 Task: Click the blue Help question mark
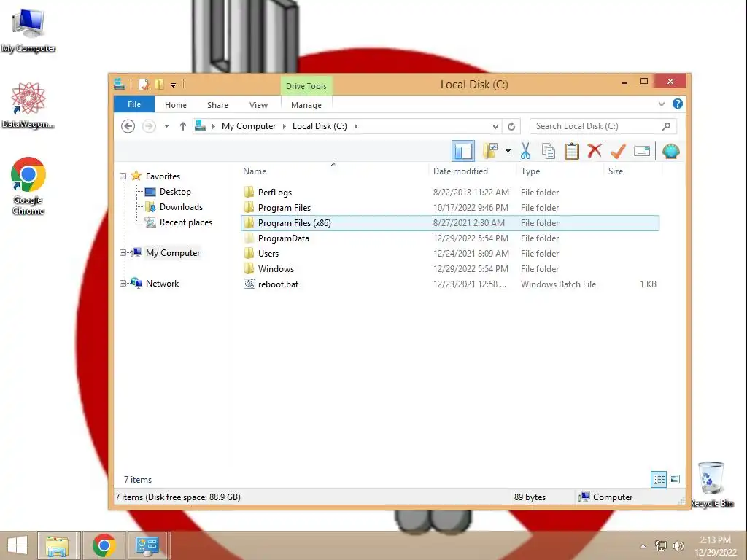pos(677,104)
